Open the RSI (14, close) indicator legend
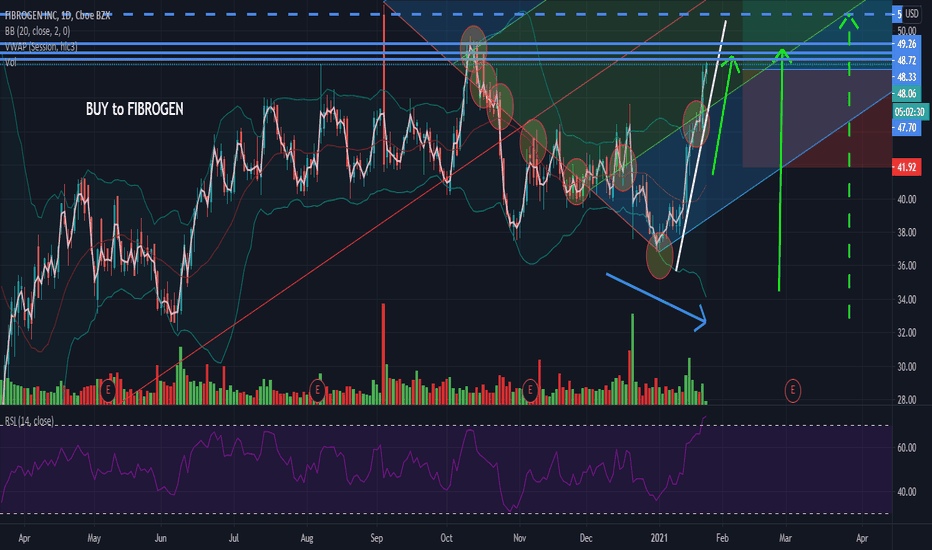 click(29, 421)
